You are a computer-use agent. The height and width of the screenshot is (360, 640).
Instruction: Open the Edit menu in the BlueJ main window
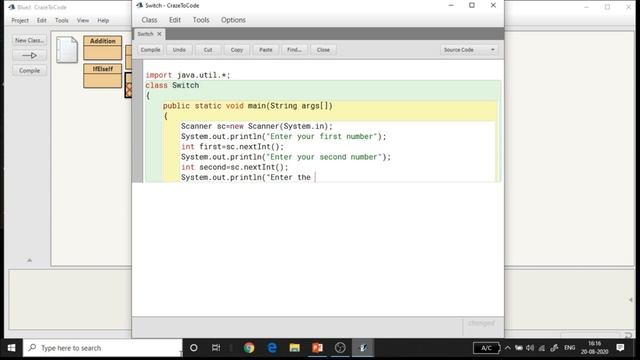point(42,20)
